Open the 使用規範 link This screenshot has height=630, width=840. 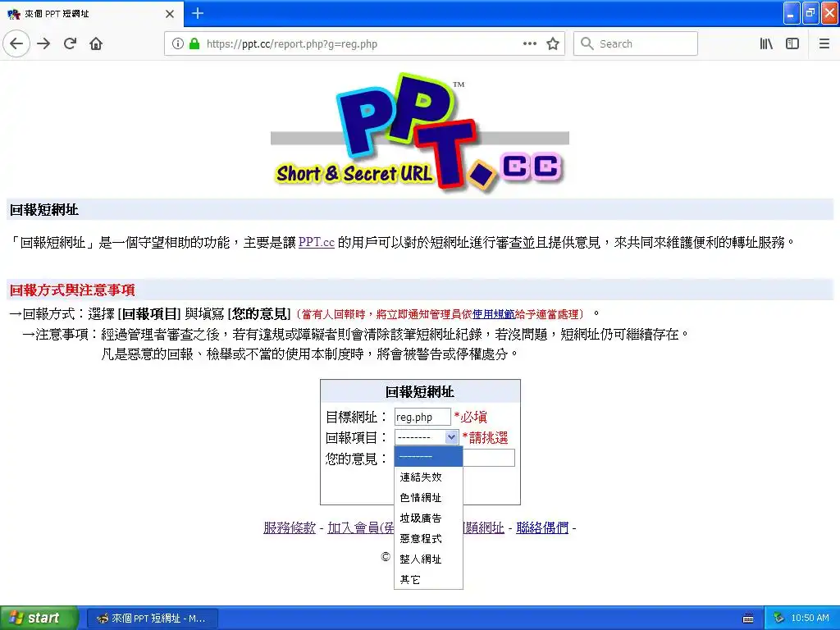coord(493,314)
